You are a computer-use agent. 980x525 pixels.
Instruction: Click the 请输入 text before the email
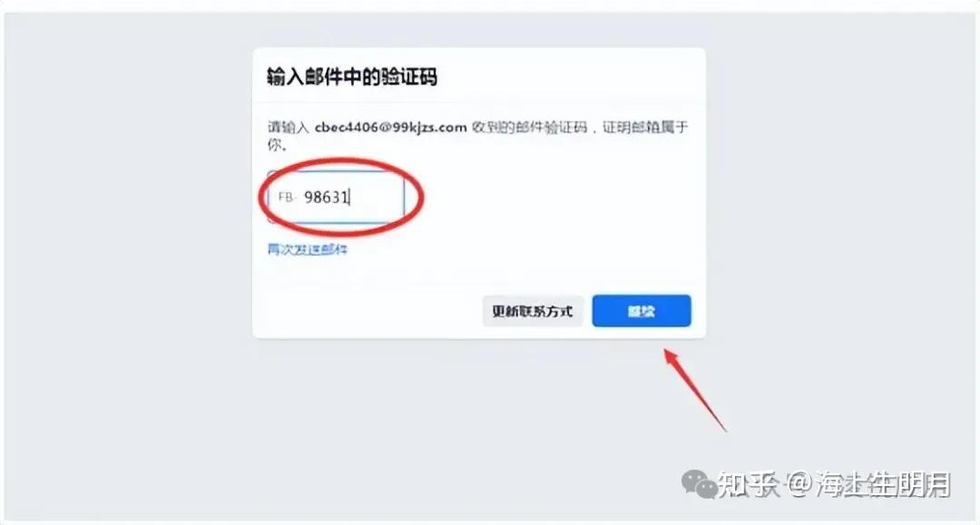289,127
